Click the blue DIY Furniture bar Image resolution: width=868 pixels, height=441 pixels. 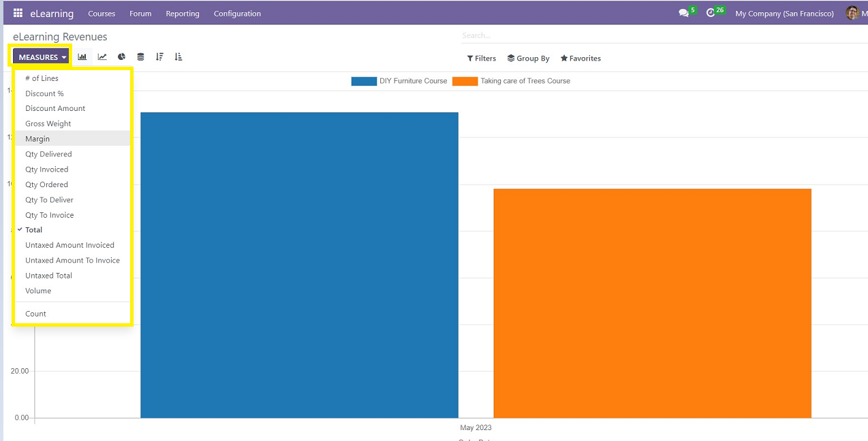pos(299,265)
